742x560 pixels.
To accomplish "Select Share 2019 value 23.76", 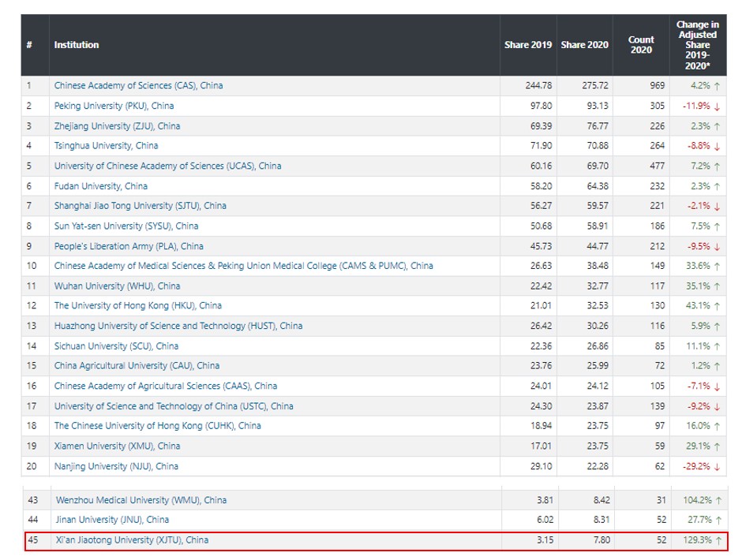I will point(542,366).
